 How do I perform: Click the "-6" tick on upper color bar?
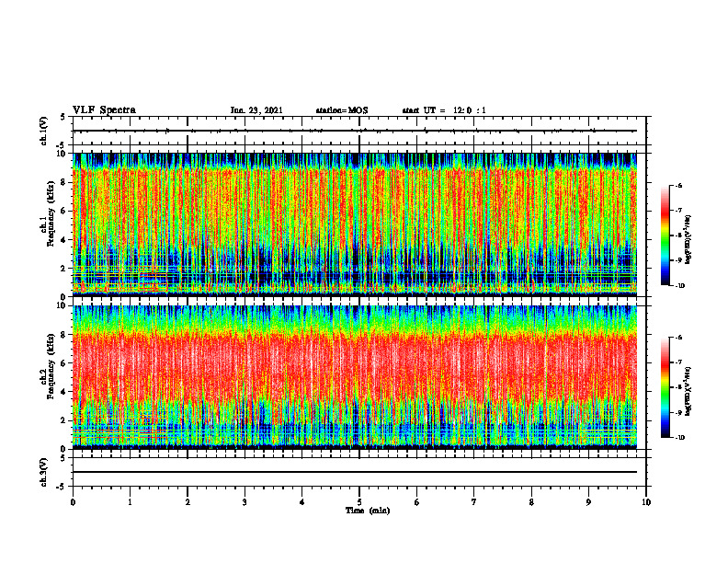tap(678, 186)
